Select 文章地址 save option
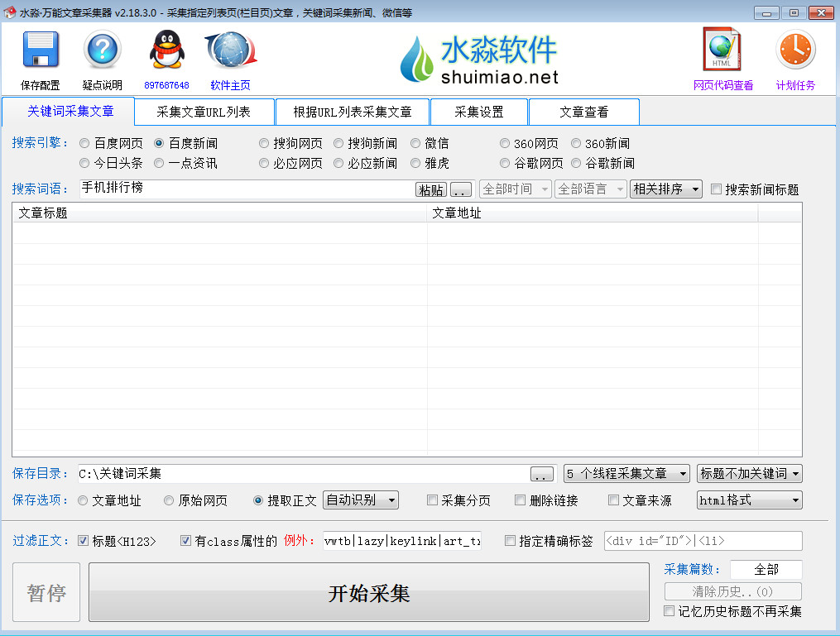The height and width of the screenshot is (636, 840). (x=83, y=500)
